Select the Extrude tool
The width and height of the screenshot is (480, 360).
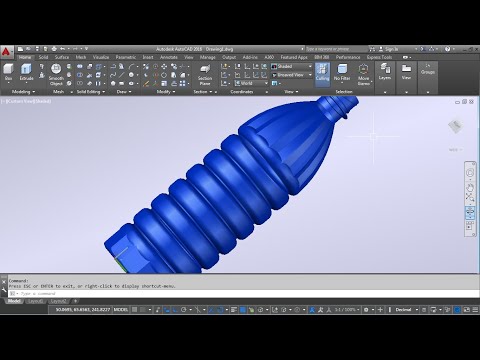click(x=26, y=72)
